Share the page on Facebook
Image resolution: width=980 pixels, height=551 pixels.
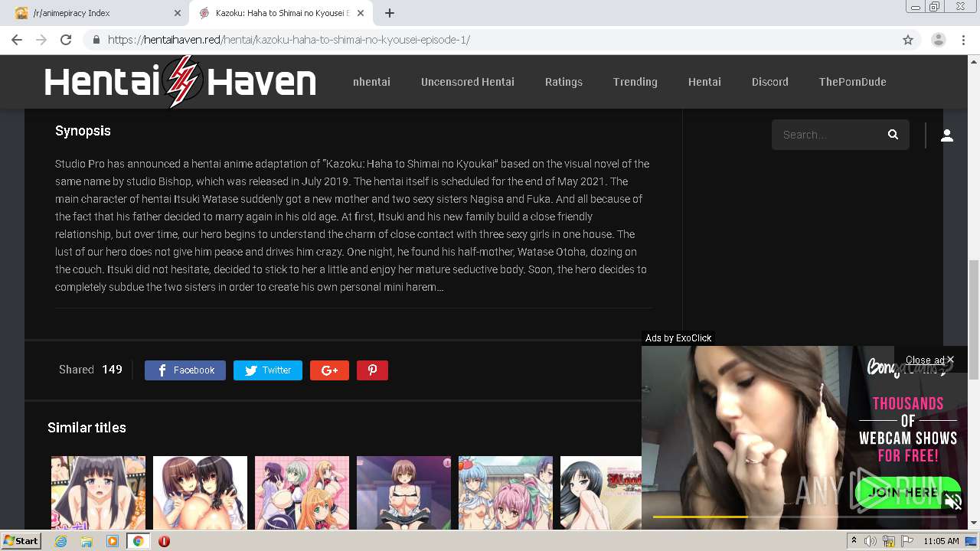[185, 370]
